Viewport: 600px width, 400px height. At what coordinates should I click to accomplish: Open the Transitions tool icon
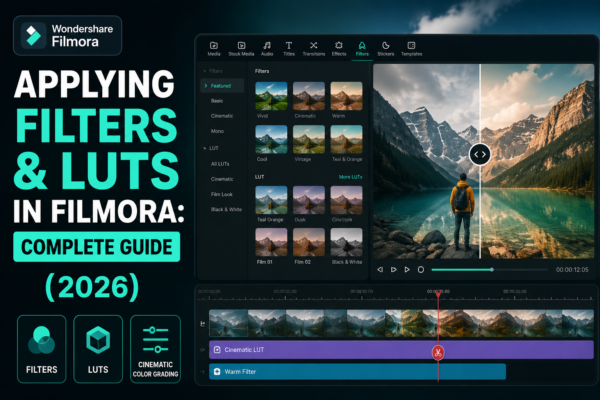pyautogui.click(x=314, y=46)
